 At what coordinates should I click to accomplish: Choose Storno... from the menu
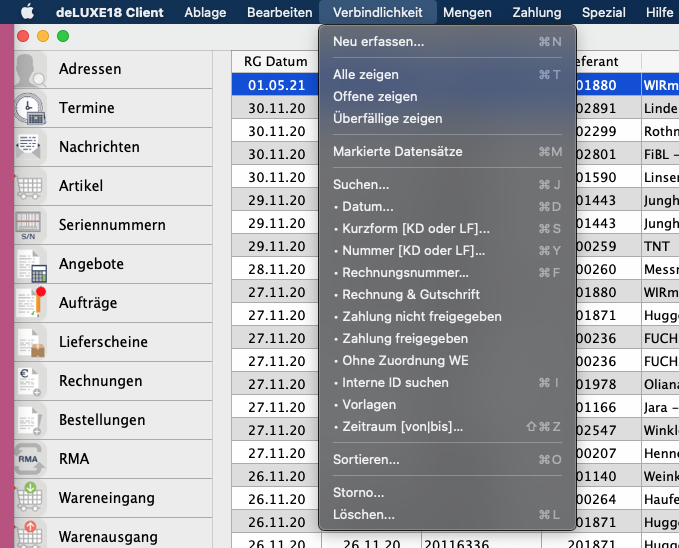447,493
